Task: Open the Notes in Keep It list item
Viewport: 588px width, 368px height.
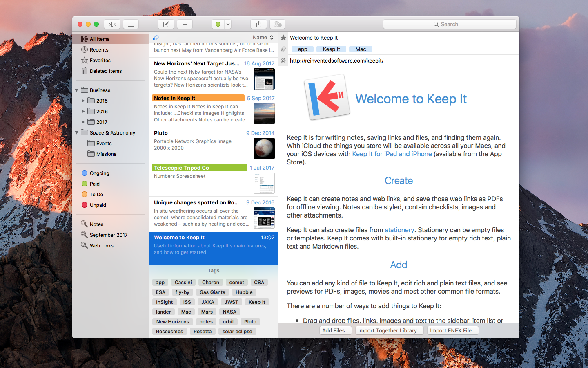Action: click(x=214, y=110)
